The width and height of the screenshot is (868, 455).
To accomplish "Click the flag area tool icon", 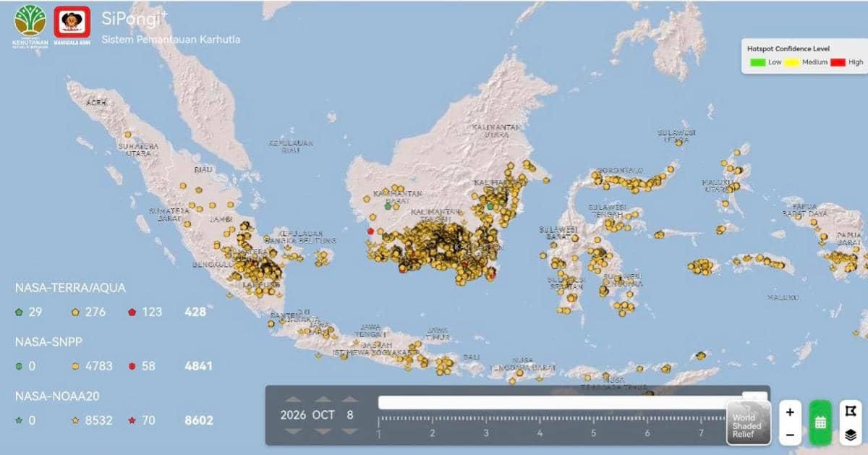I will coord(851,411).
